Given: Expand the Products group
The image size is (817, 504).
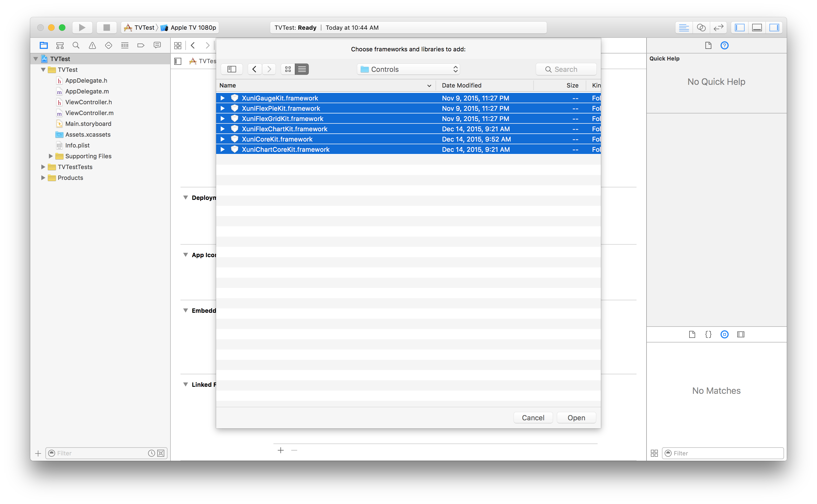Looking at the screenshot, I should [x=43, y=178].
